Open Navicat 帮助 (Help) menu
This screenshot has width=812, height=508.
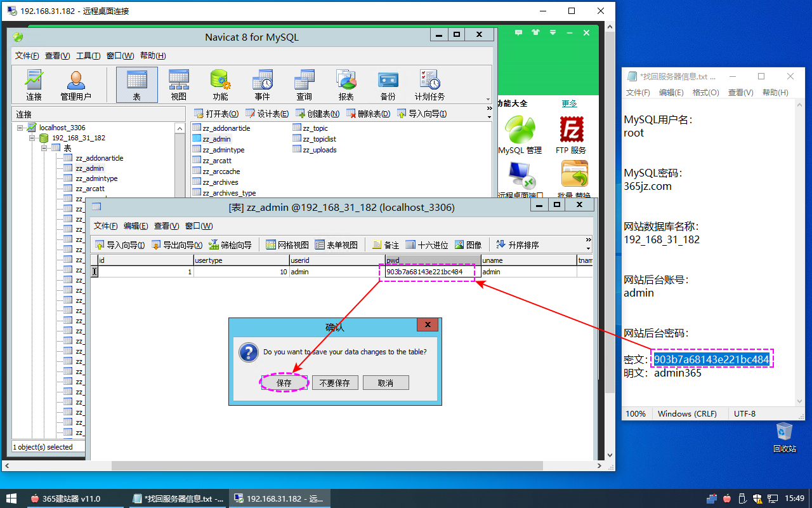pos(153,56)
